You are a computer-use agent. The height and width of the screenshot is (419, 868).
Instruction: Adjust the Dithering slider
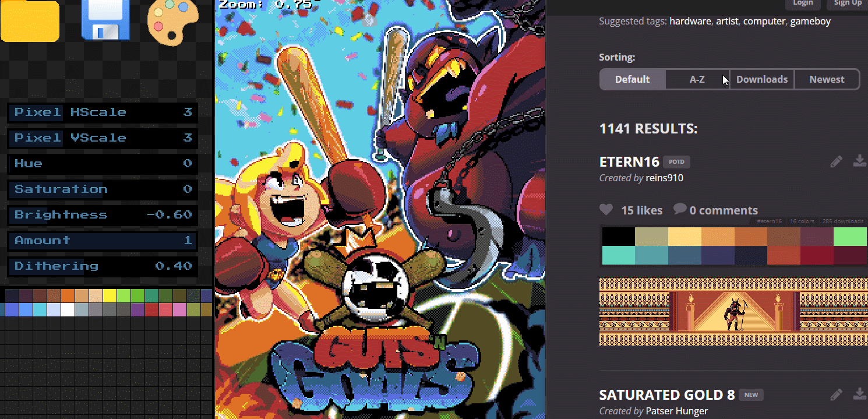(103, 266)
